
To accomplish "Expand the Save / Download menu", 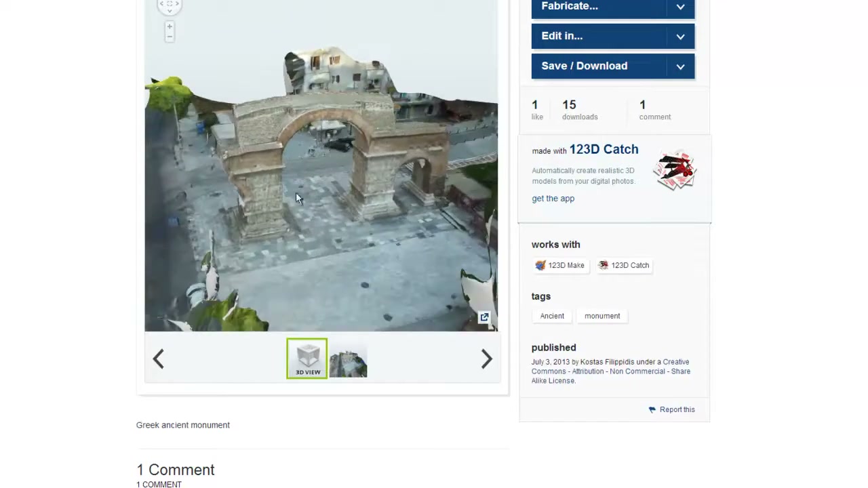I will click(612, 66).
